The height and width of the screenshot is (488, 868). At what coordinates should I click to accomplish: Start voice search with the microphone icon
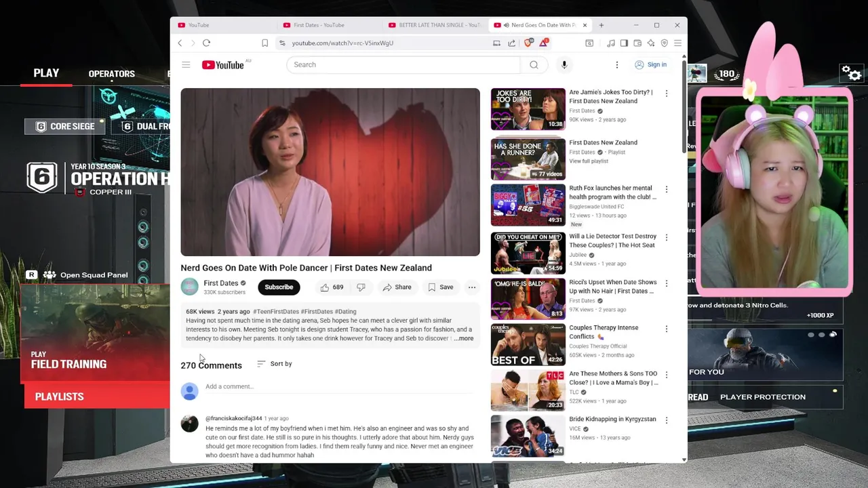564,64
